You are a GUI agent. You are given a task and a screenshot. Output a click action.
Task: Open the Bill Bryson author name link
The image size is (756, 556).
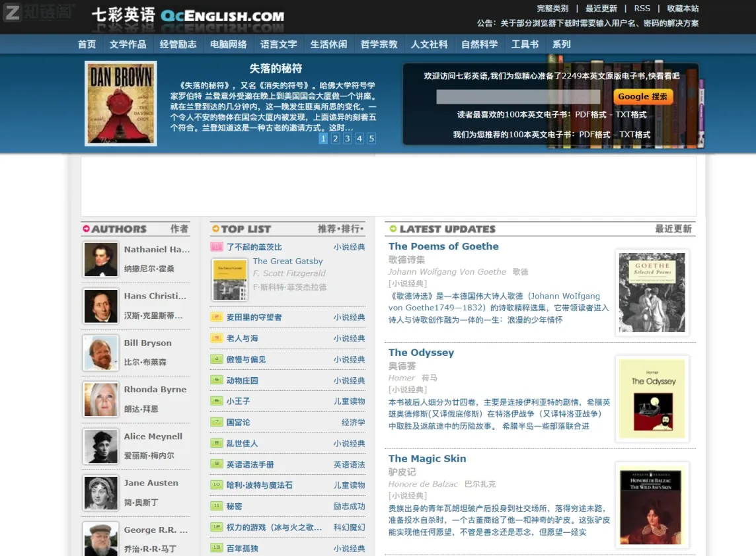click(x=147, y=343)
